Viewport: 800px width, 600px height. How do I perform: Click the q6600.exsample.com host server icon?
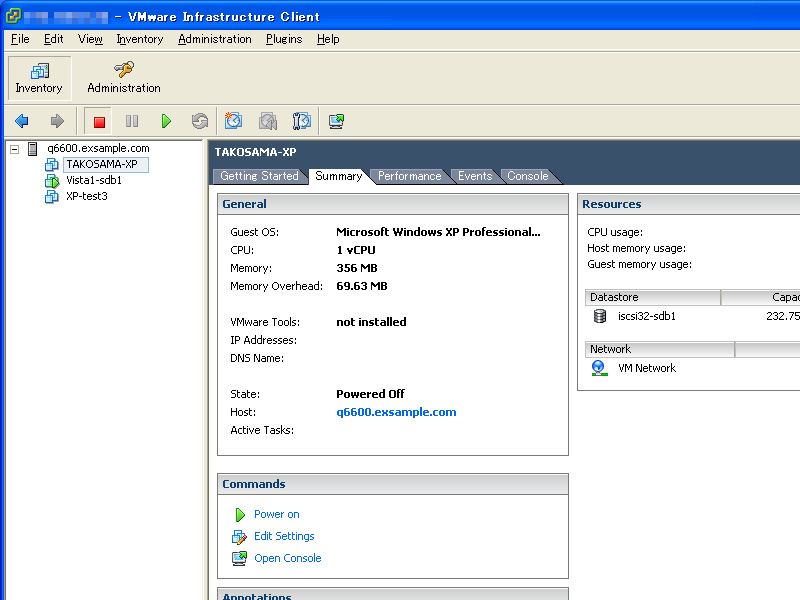[33, 148]
